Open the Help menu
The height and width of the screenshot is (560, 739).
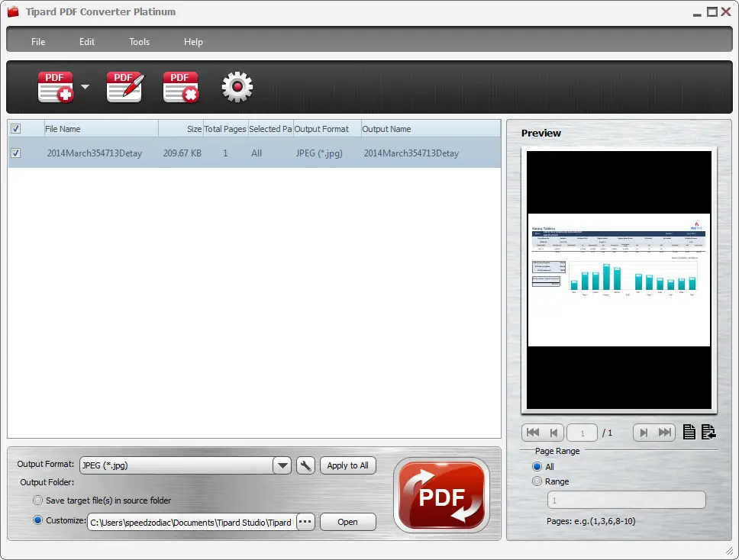(193, 42)
